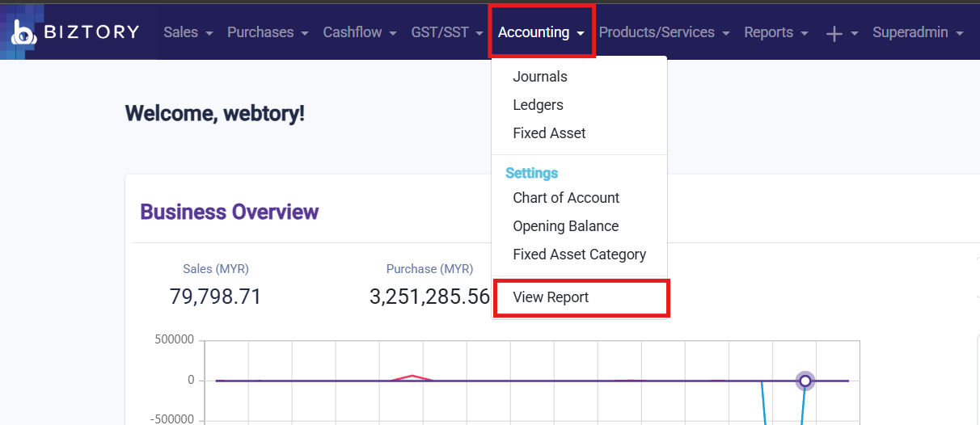Collapse the Accounting dropdown menu
This screenshot has height=425, width=980.
pos(542,32)
